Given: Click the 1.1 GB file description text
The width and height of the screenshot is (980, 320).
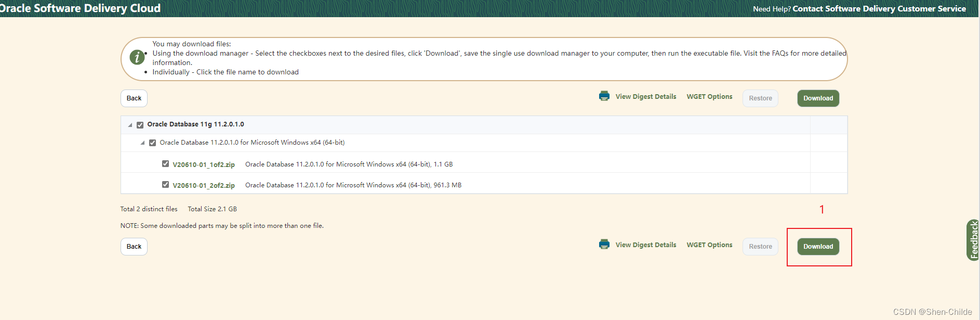Looking at the screenshot, I should [349, 164].
